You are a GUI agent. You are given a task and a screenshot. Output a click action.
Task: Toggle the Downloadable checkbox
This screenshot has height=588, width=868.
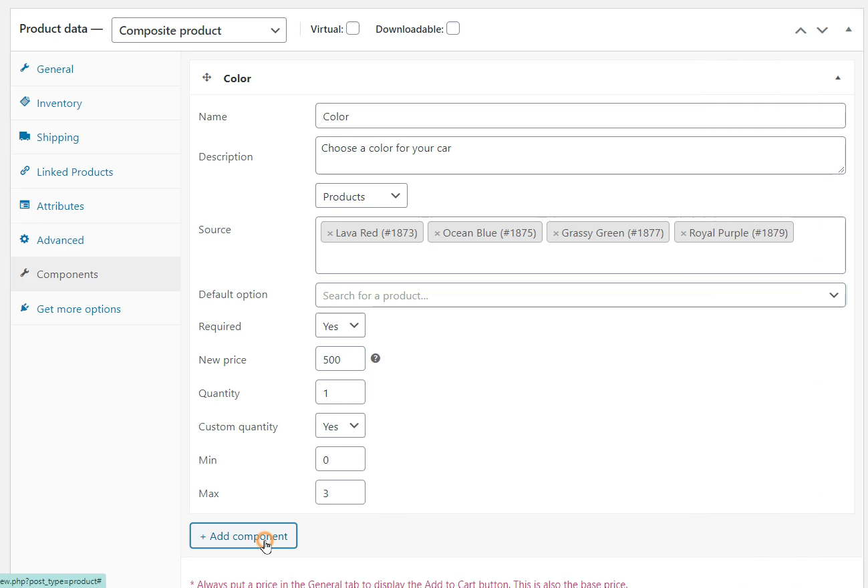[x=453, y=28]
